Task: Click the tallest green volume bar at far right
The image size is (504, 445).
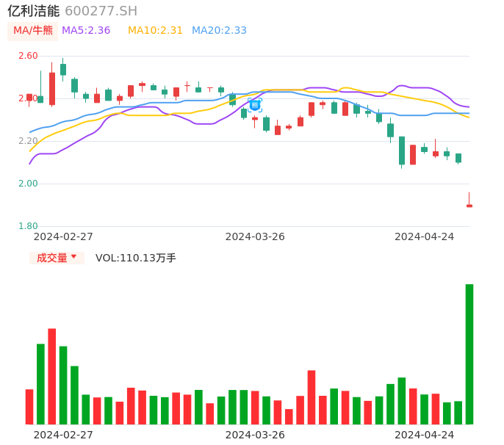Action: (469, 354)
